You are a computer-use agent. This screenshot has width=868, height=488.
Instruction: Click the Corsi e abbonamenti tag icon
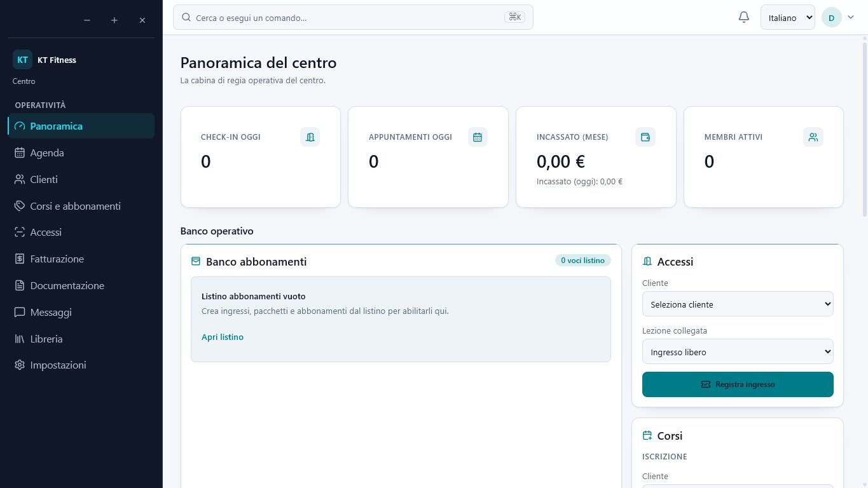20,206
